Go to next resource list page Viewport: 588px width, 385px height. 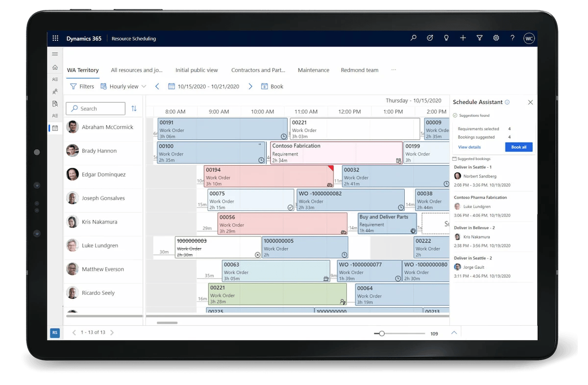(112, 333)
